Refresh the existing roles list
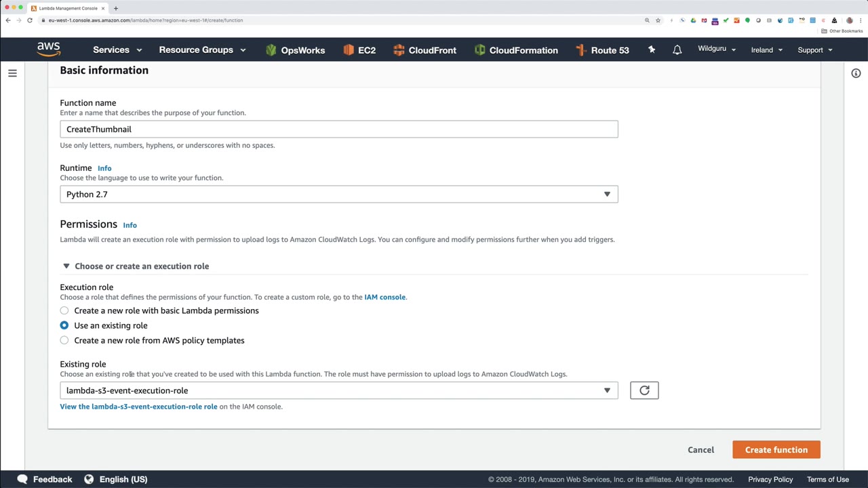Screen dimensions: 868x488 coord(644,390)
